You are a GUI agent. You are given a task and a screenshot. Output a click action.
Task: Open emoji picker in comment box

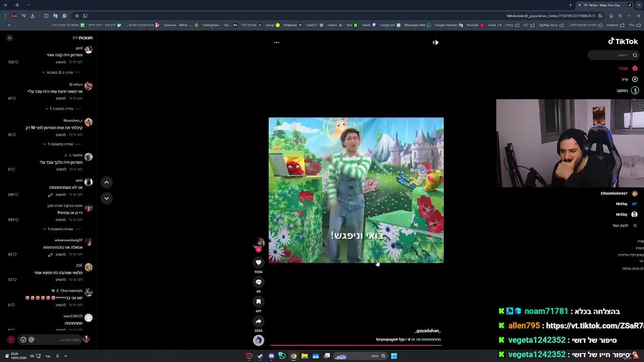tap(23, 340)
